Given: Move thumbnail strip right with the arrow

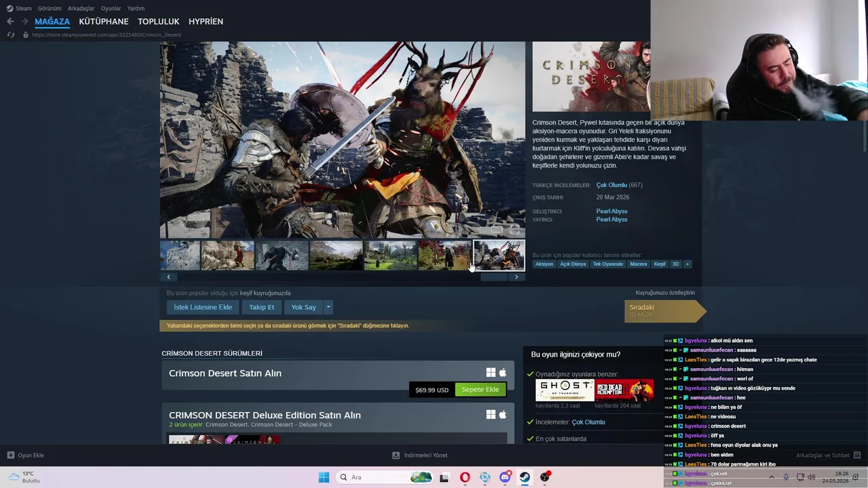Looking at the screenshot, I should [x=516, y=277].
